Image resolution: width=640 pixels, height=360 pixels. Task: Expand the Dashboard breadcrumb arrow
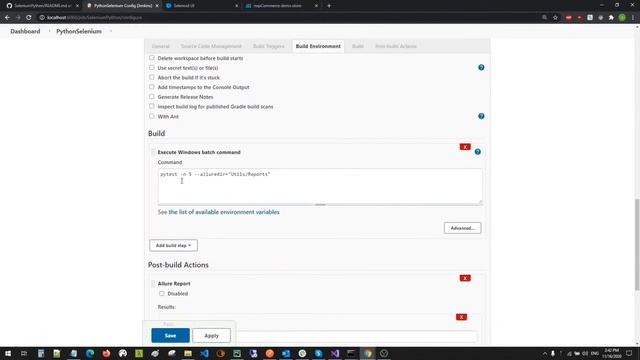coord(49,31)
